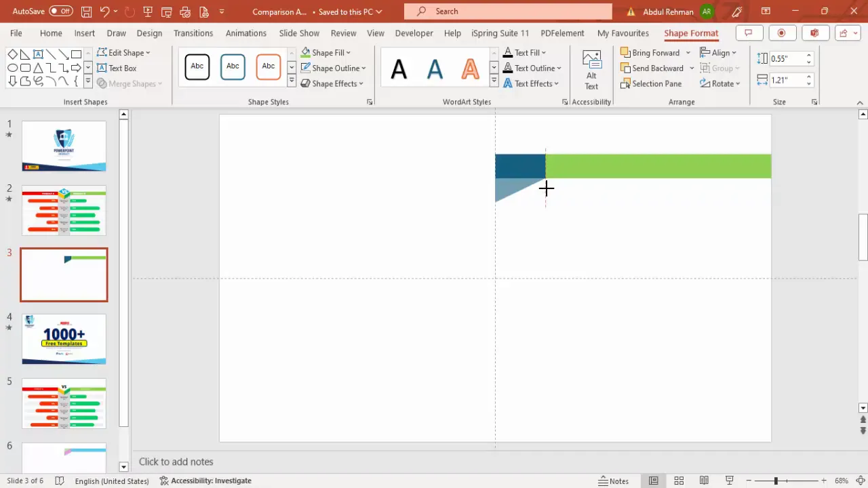Start Slide Show from status bar icon

point(729,481)
